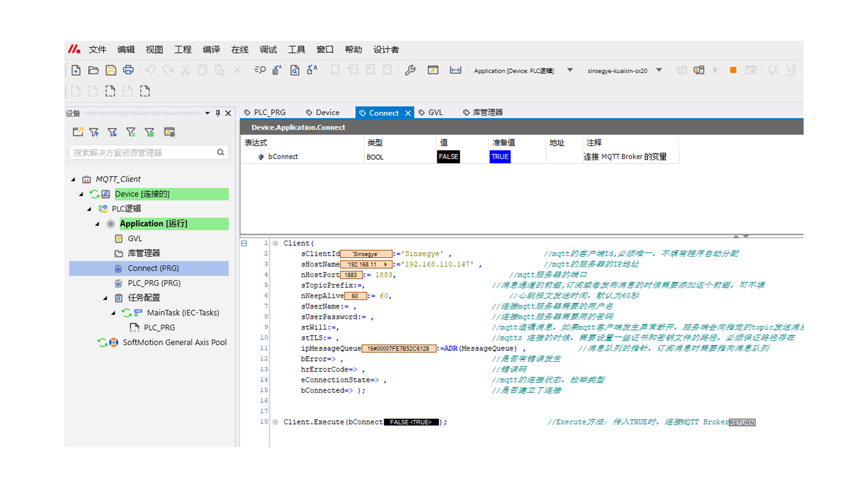Image resolution: width=868 pixels, height=488 pixels.
Task: Click the rightmost device-panel toolbar icon
Action: point(170,132)
